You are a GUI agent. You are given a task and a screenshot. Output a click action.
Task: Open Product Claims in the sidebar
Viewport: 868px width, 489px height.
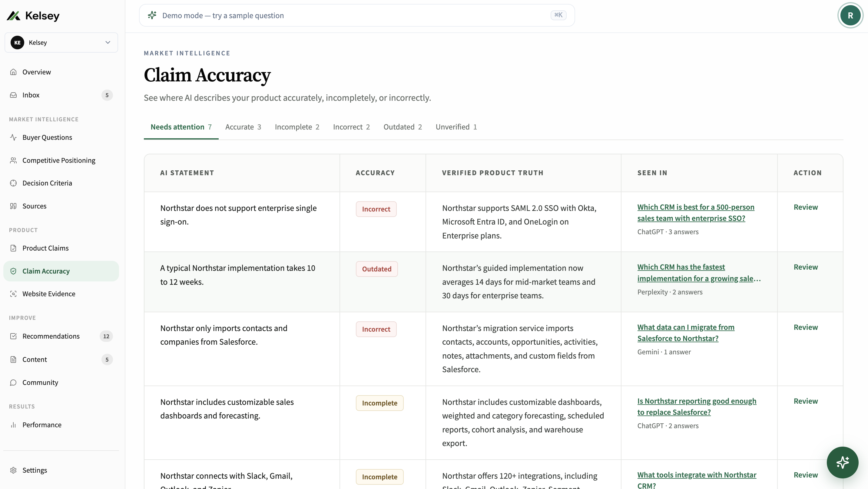61,248
